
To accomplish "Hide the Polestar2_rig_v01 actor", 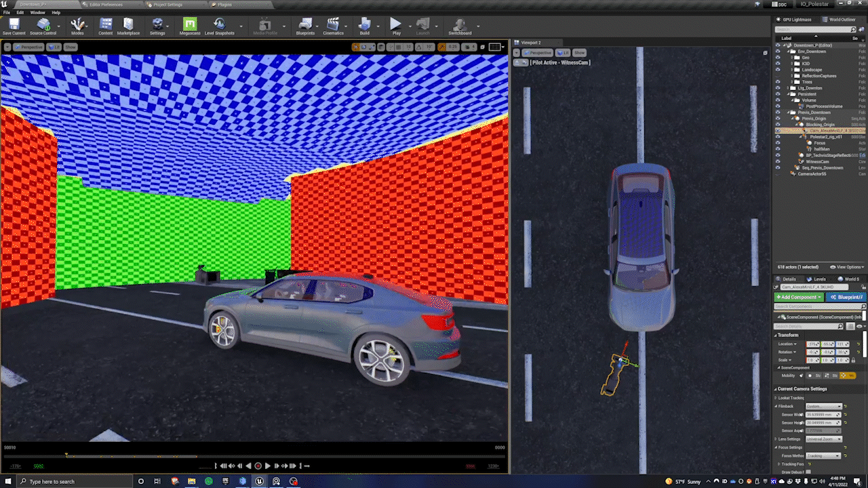I will tap(778, 137).
